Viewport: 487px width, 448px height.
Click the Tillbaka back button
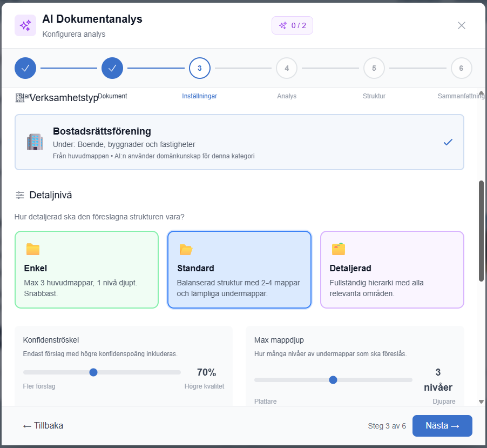click(43, 426)
